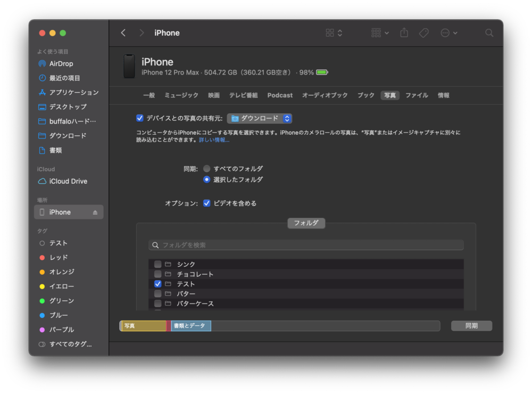This screenshot has height=394, width=532.
Task: Open the ellipsis action menu
Action: click(449, 33)
